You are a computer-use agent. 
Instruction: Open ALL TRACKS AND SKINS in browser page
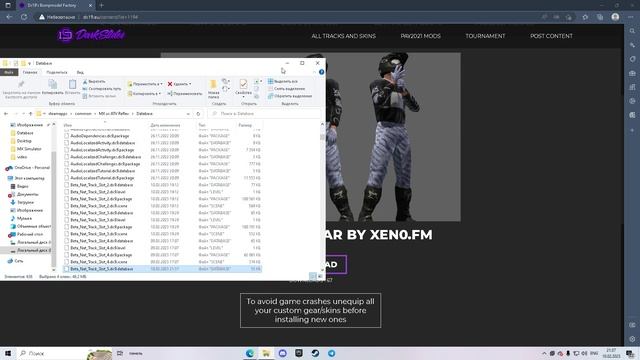[344, 36]
